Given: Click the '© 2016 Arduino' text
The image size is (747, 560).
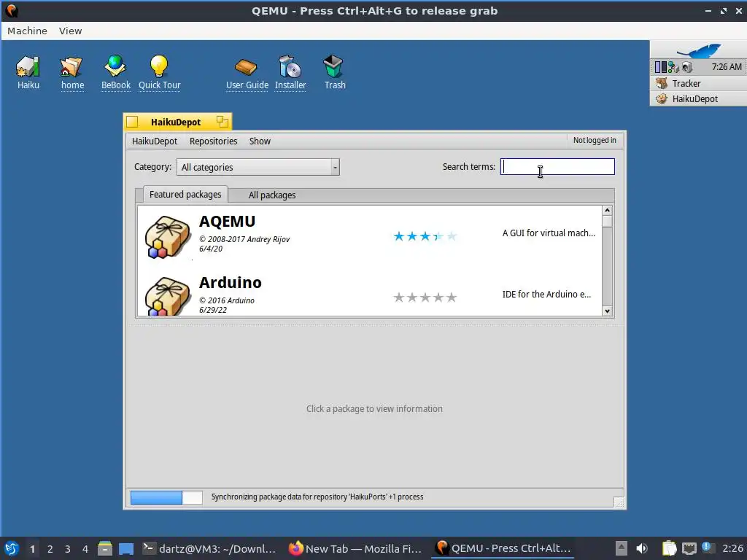Looking at the screenshot, I should click(x=227, y=300).
